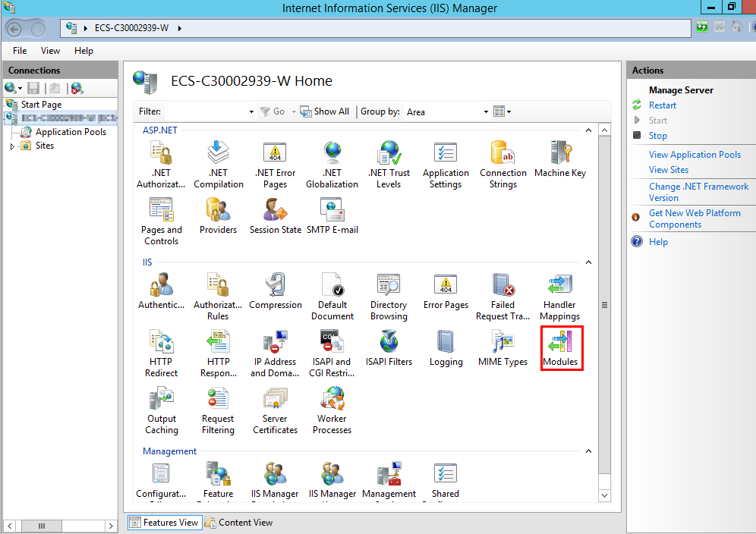The height and width of the screenshot is (534, 756).
Task: Click the filter text input field
Action: (206, 112)
